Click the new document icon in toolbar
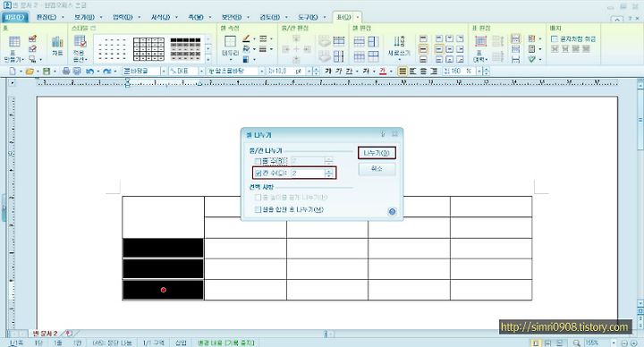 [x=13, y=72]
